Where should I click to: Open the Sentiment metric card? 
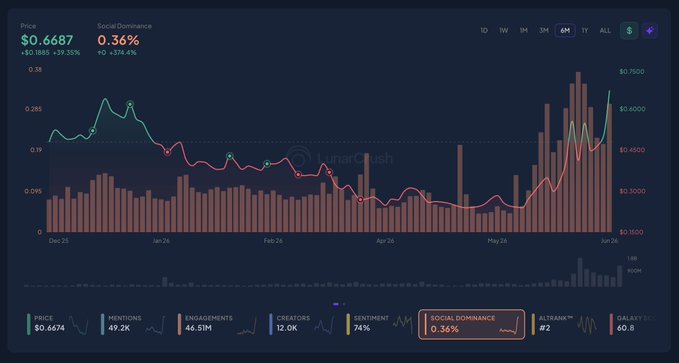point(380,324)
